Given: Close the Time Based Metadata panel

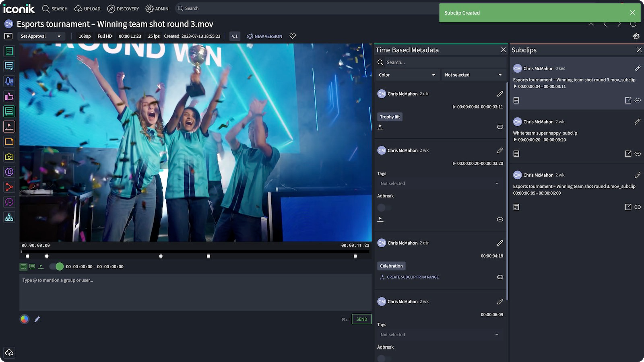Looking at the screenshot, I should click(x=503, y=50).
